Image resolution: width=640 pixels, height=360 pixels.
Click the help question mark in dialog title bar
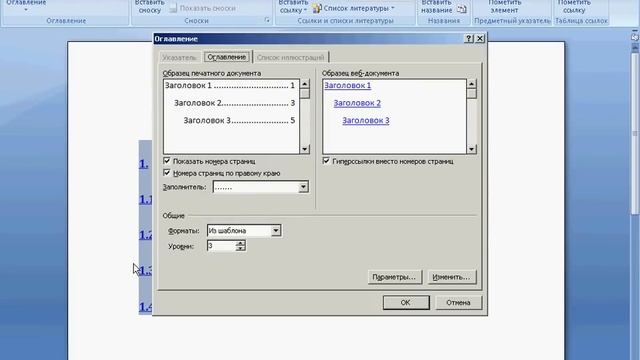[x=469, y=38]
